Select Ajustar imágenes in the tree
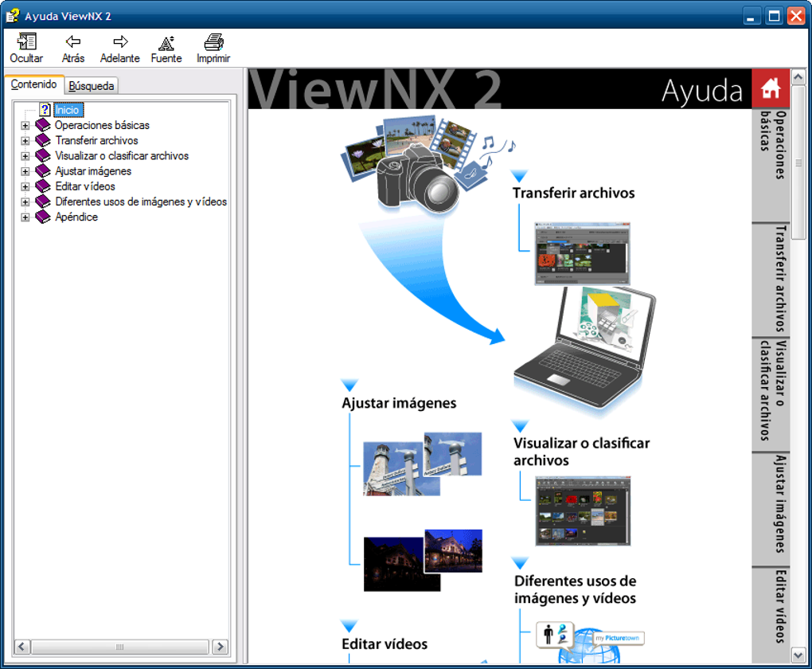Viewport: 812px width, 669px height. (93, 171)
